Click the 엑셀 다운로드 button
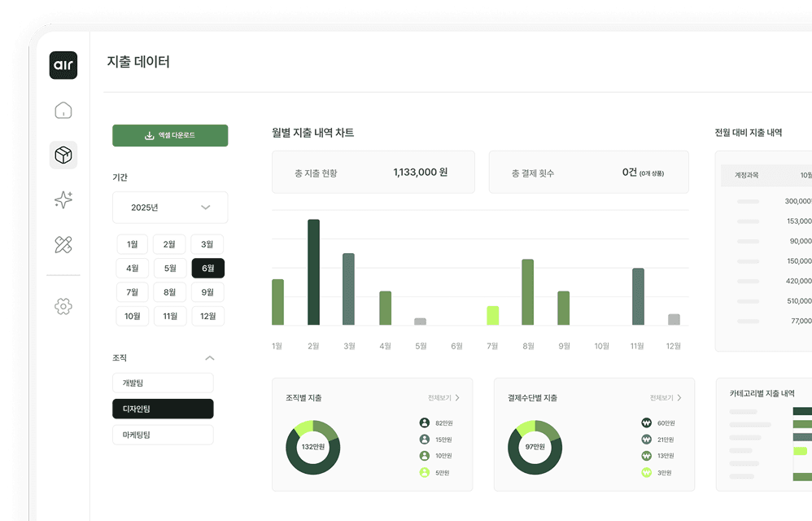 tap(170, 135)
